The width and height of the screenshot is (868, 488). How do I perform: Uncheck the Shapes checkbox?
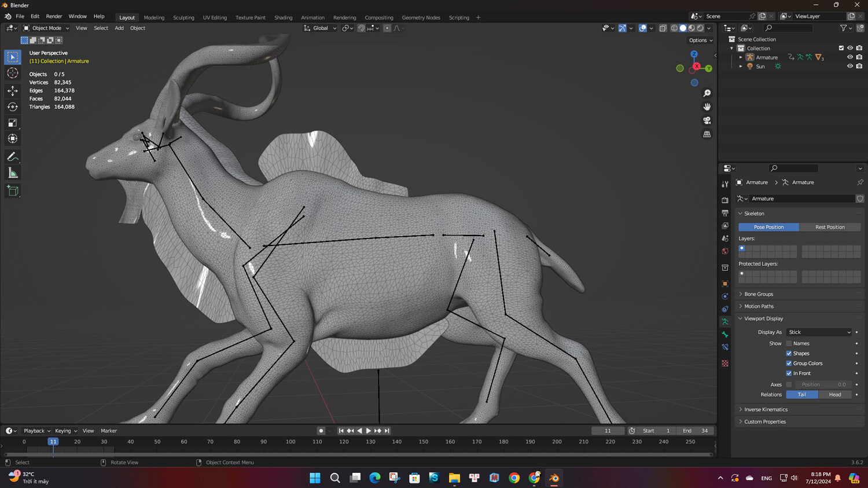(789, 354)
